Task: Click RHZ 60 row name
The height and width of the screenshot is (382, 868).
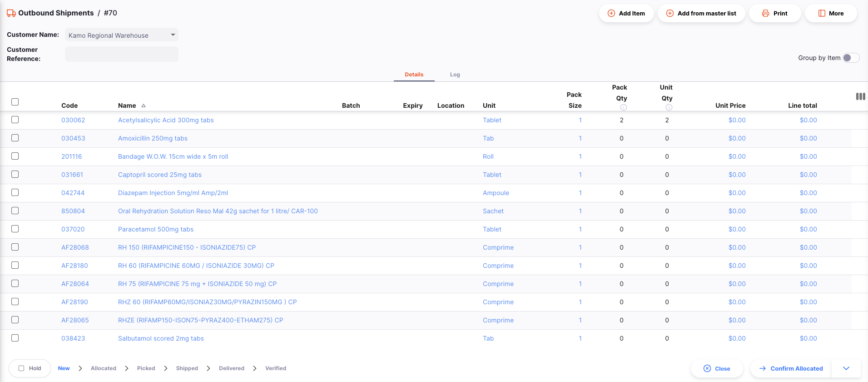Action: (x=207, y=302)
